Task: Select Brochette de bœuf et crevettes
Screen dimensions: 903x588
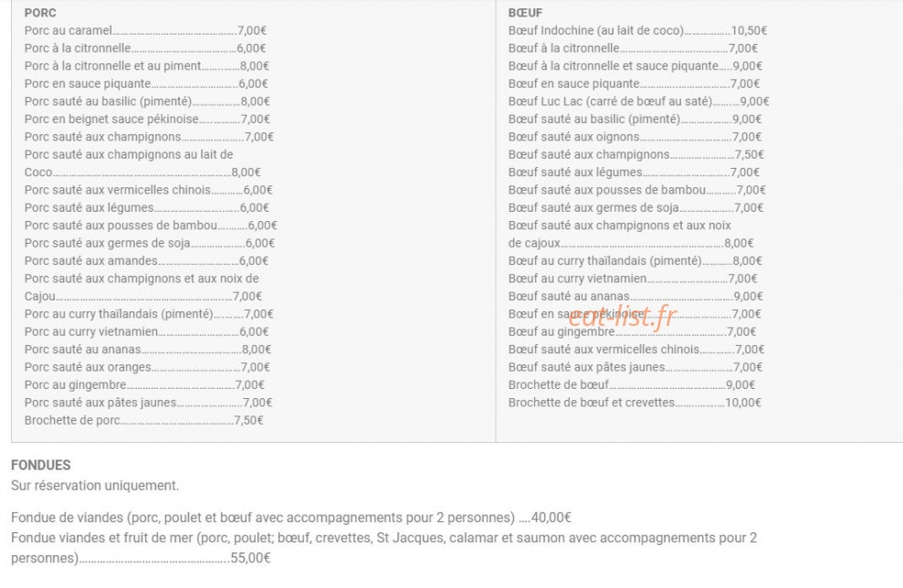Action: (634, 403)
